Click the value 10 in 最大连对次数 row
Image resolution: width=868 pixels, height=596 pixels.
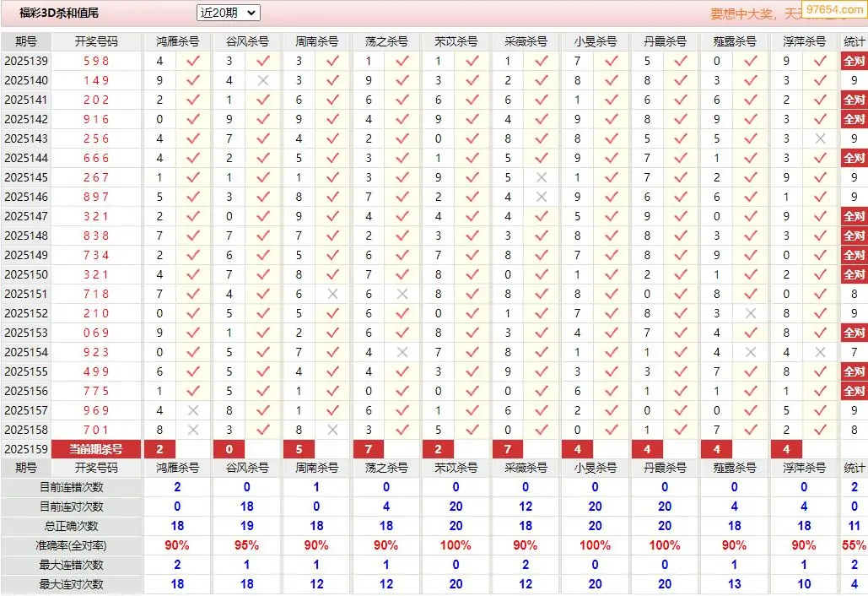(x=804, y=584)
